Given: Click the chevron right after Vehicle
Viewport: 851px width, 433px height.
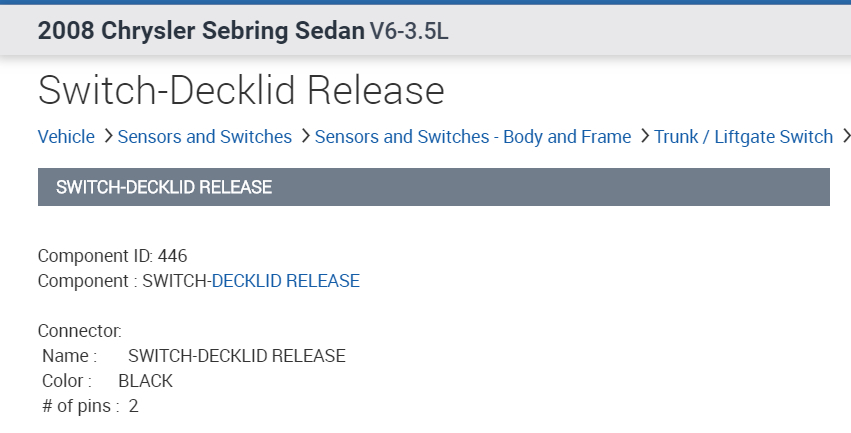Looking at the screenshot, I should click(107, 137).
